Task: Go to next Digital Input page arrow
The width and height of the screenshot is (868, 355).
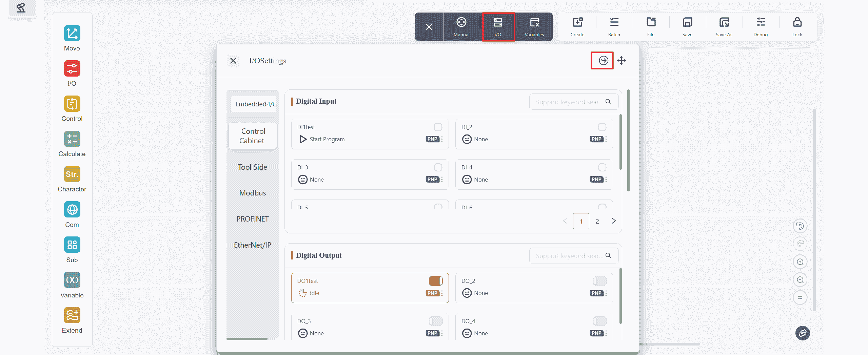Action: [614, 221]
